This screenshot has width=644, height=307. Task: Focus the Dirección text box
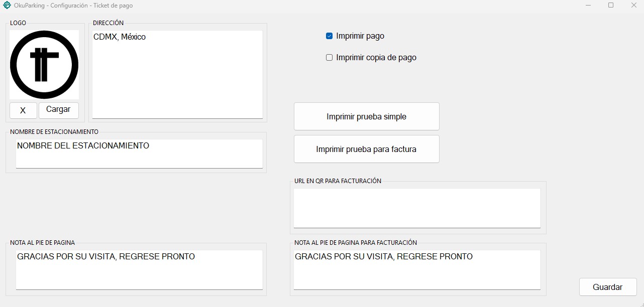(177, 75)
